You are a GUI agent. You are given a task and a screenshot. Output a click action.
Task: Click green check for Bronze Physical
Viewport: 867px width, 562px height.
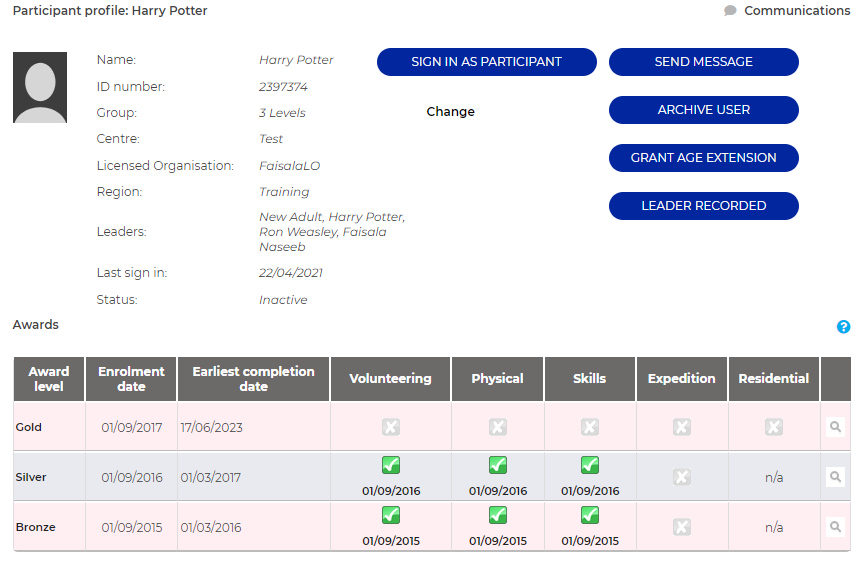click(x=497, y=515)
